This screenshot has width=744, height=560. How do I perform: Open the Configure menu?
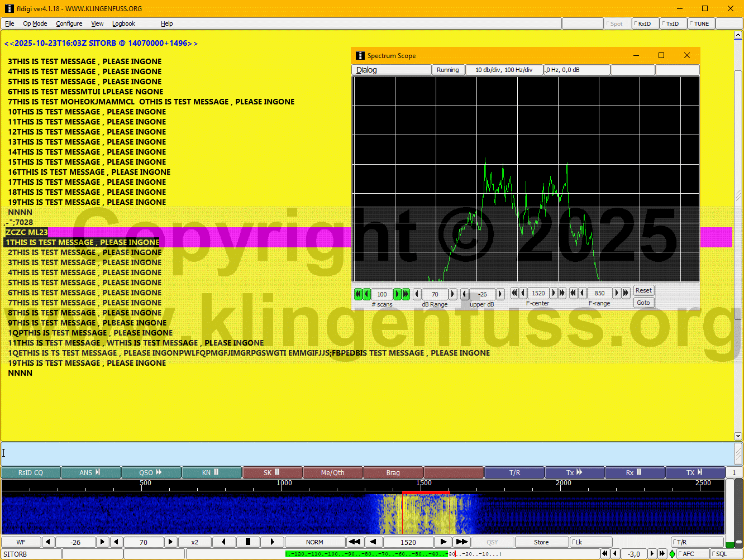(69, 23)
